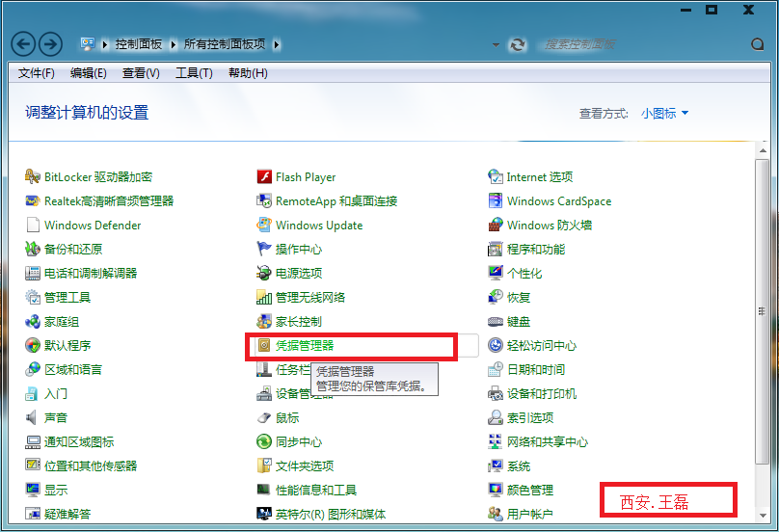Open the 文件(F) menu
The height and width of the screenshot is (532, 779).
click(x=37, y=73)
